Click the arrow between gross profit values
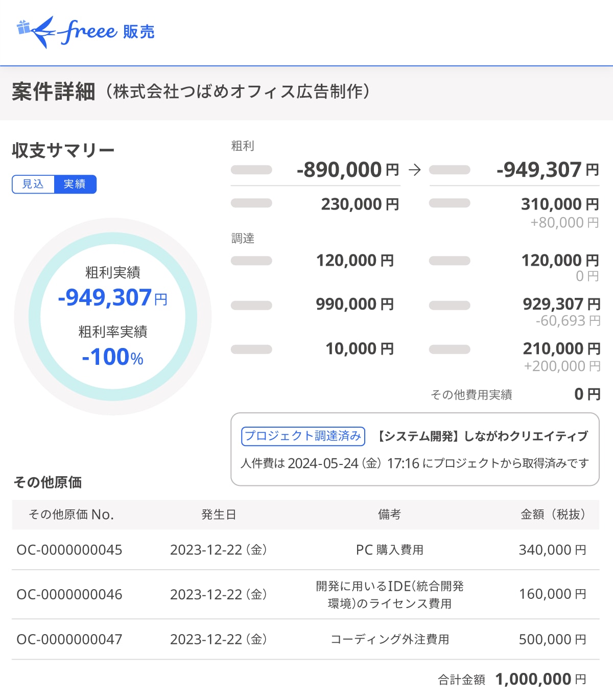The height and width of the screenshot is (700, 613). 415,170
